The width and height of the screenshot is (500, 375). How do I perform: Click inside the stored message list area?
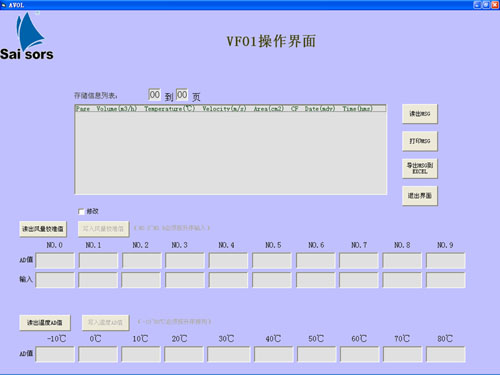tap(231, 153)
